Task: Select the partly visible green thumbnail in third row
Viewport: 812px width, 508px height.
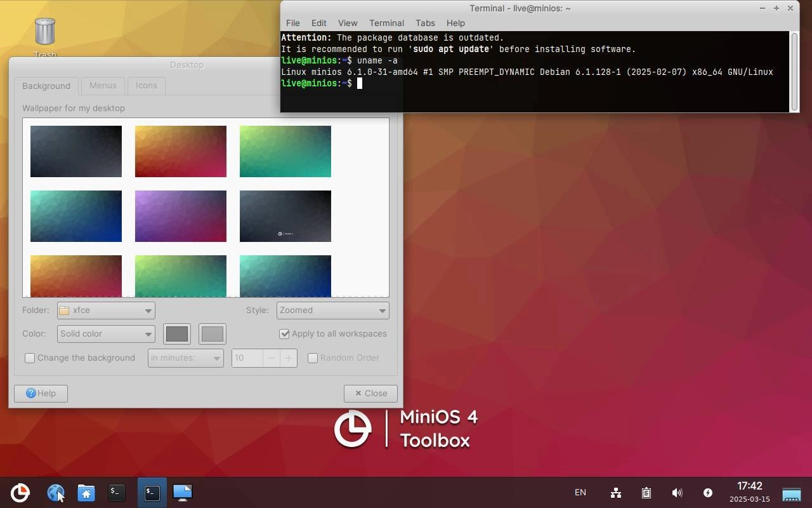Action: (x=181, y=276)
